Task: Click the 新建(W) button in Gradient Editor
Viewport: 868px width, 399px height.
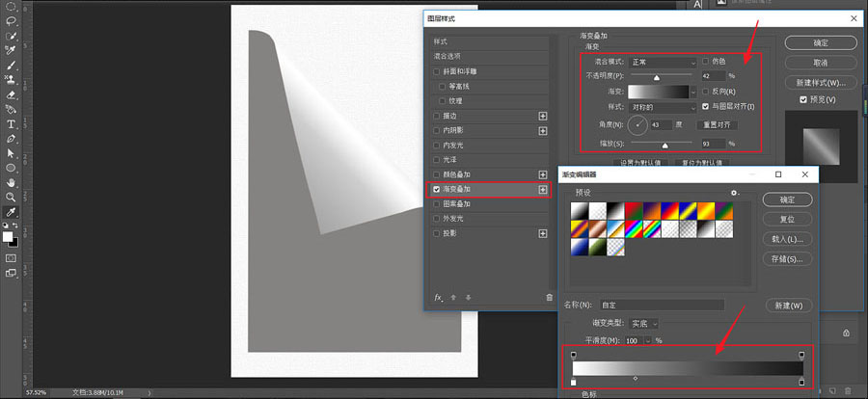Action: click(789, 306)
